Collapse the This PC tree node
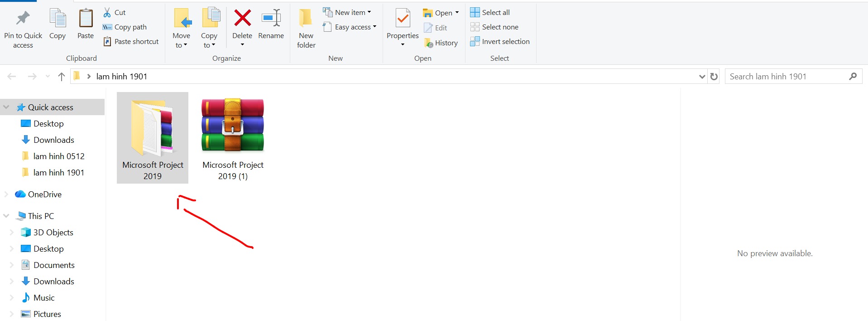This screenshot has width=868, height=321. tap(6, 216)
